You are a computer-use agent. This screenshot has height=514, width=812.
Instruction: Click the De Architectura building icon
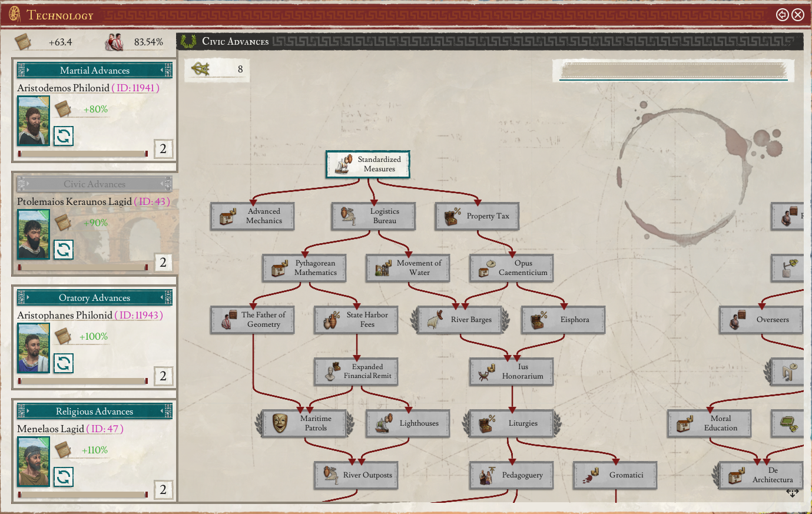pos(737,475)
